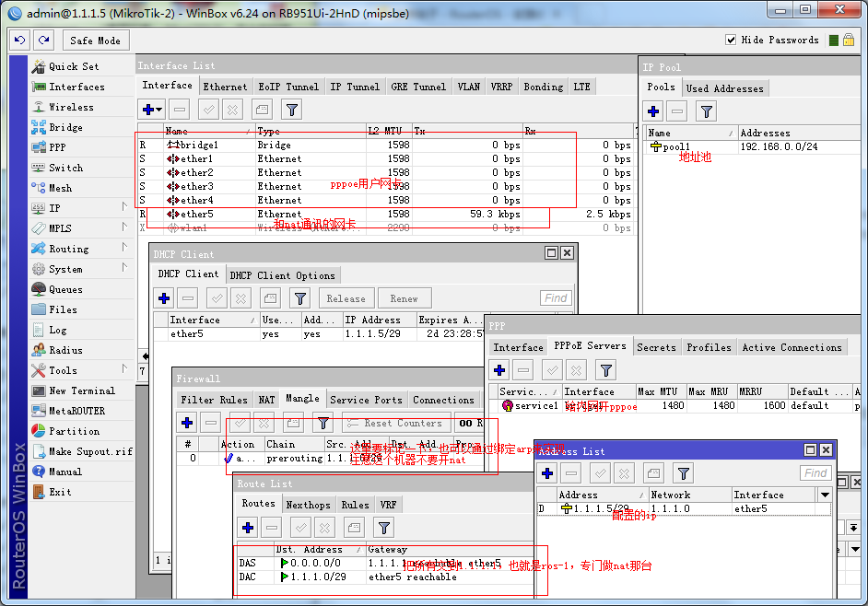This screenshot has height=606, width=868.
Task: Click the comment icon in Interface List toolbar
Action: pos(263,110)
